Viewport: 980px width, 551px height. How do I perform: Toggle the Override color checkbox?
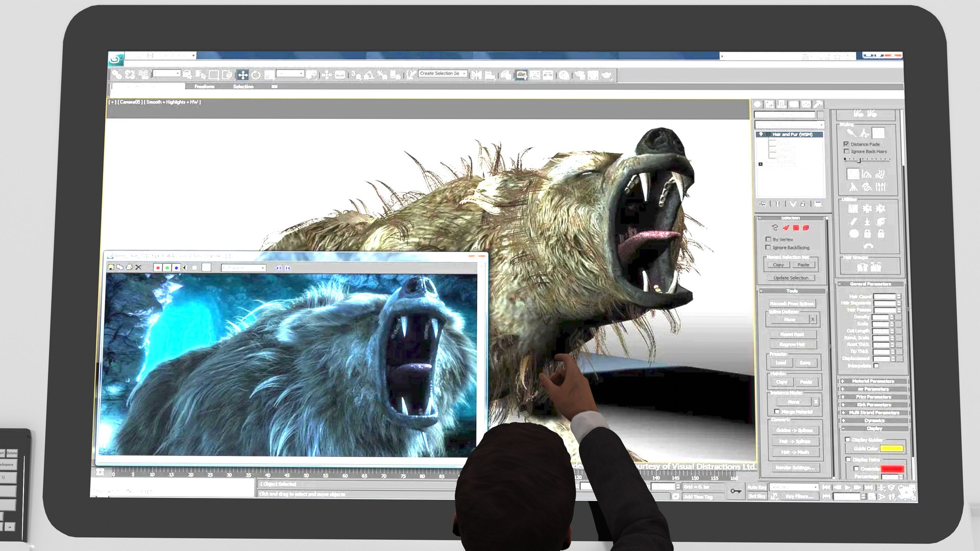click(857, 469)
